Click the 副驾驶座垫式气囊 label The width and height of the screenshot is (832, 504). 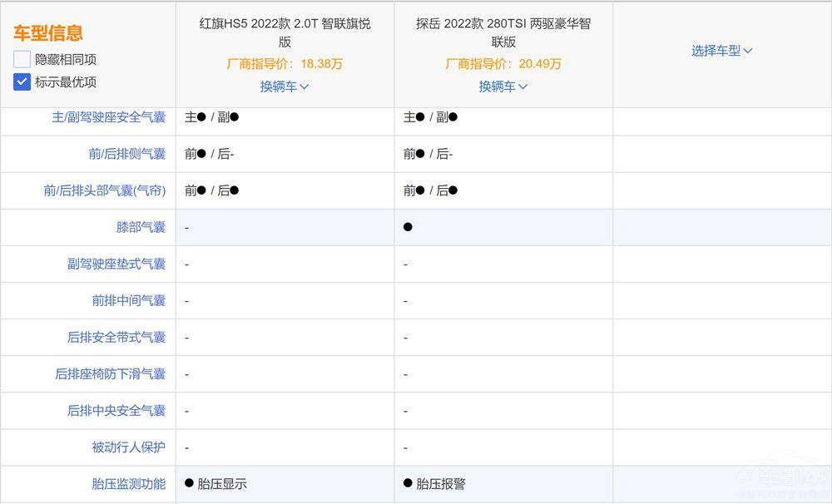(x=116, y=264)
